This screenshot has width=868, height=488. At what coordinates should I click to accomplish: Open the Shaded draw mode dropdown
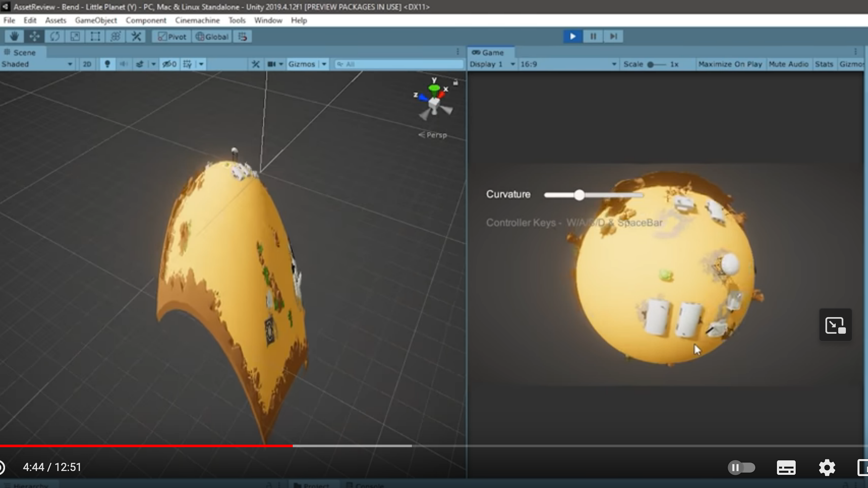pyautogui.click(x=37, y=64)
